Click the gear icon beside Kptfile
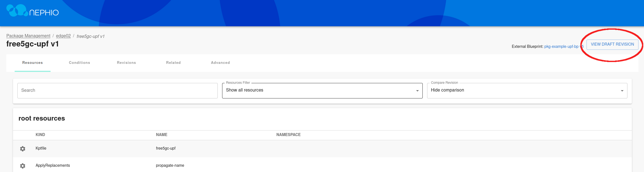This screenshot has width=644, height=172. pyautogui.click(x=23, y=149)
